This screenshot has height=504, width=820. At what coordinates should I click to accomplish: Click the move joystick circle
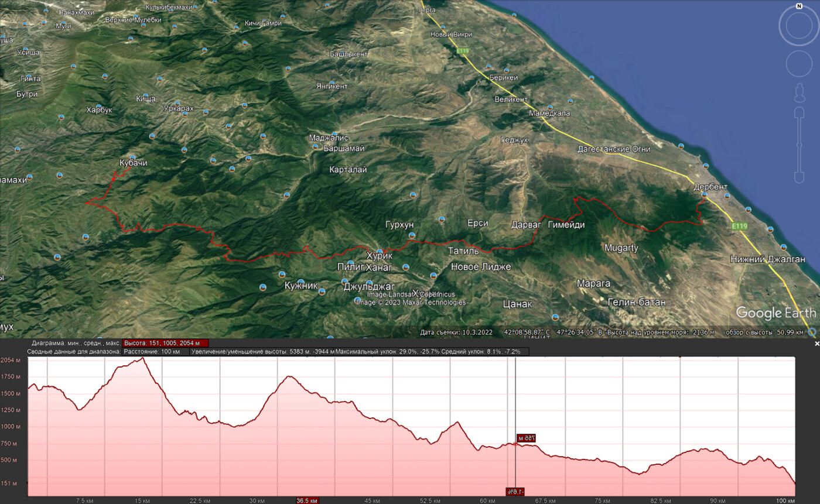799,64
